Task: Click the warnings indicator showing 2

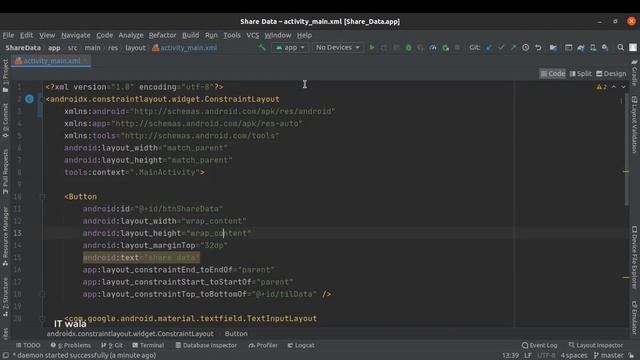Action: click(601, 87)
